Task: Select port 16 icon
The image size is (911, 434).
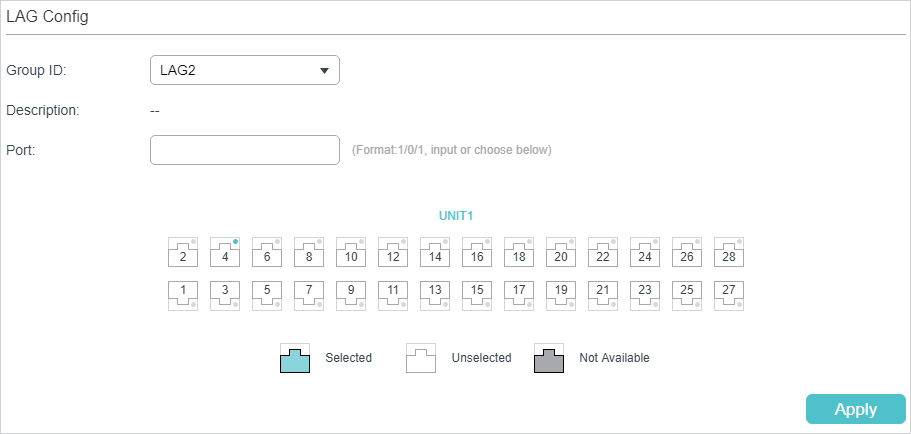Action: pos(477,252)
